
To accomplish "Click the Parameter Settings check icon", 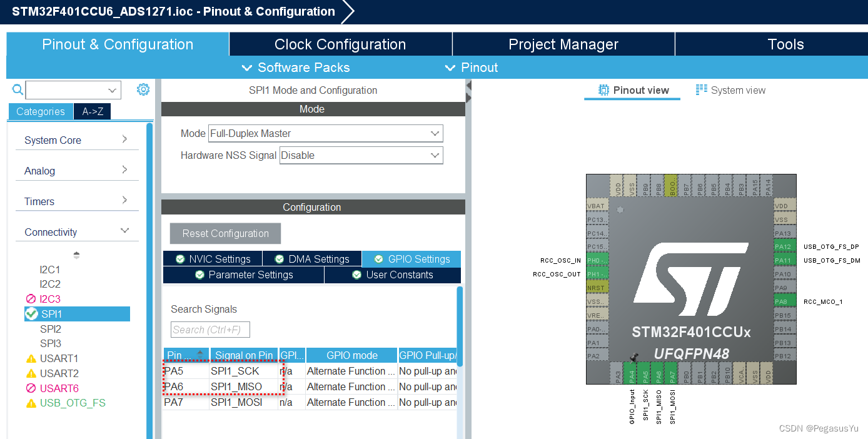I will [x=199, y=275].
